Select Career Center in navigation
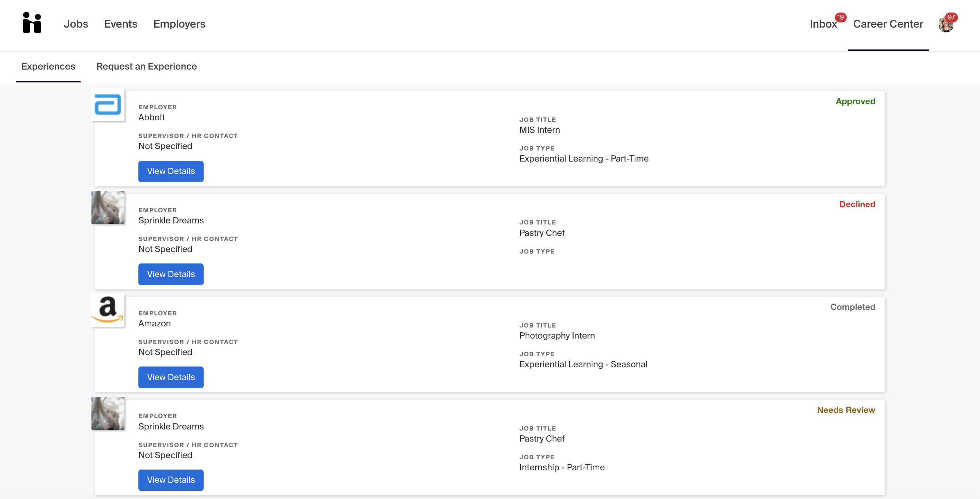 (x=888, y=24)
